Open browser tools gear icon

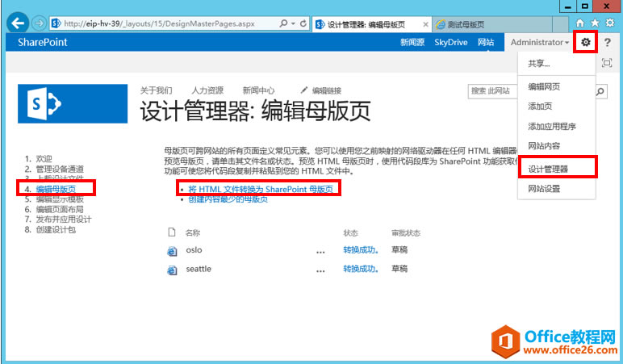[610, 23]
